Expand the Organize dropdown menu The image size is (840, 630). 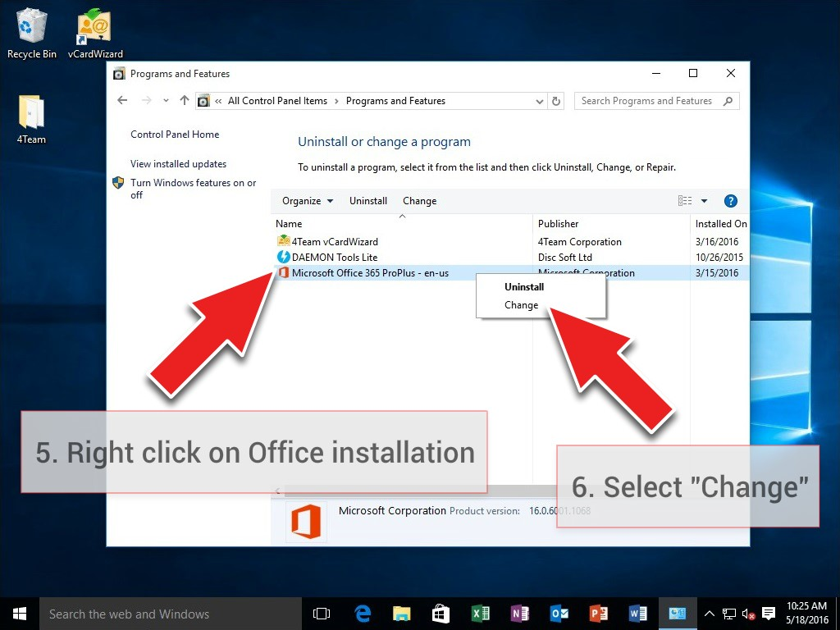(x=308, y=201)
